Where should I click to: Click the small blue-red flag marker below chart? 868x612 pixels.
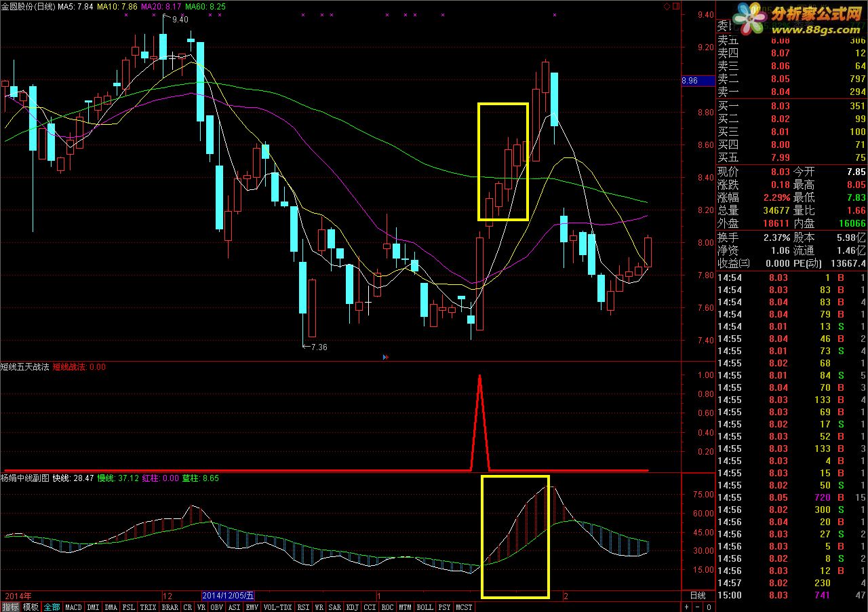click(385, 356)
